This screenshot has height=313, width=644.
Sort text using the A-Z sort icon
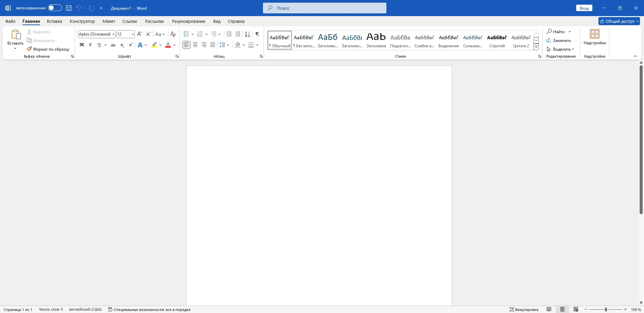pyautogui.click(x=248, y=34)
